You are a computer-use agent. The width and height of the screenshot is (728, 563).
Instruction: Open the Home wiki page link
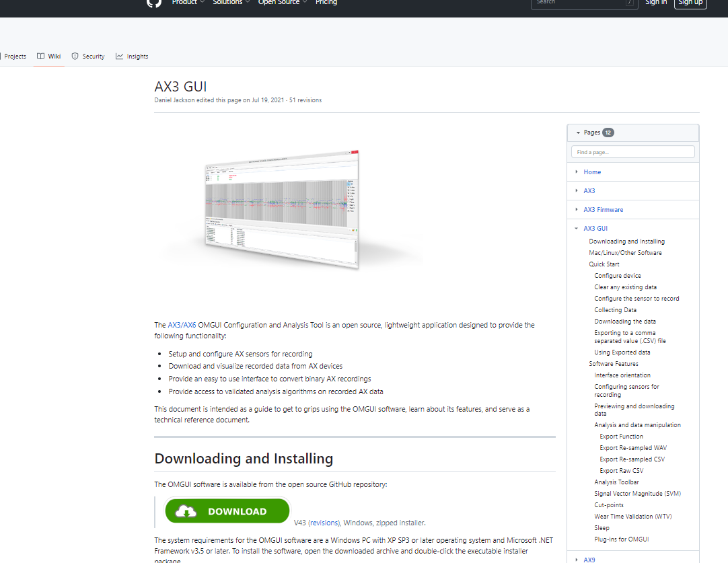pyautogui.click(x=592, y=172)
